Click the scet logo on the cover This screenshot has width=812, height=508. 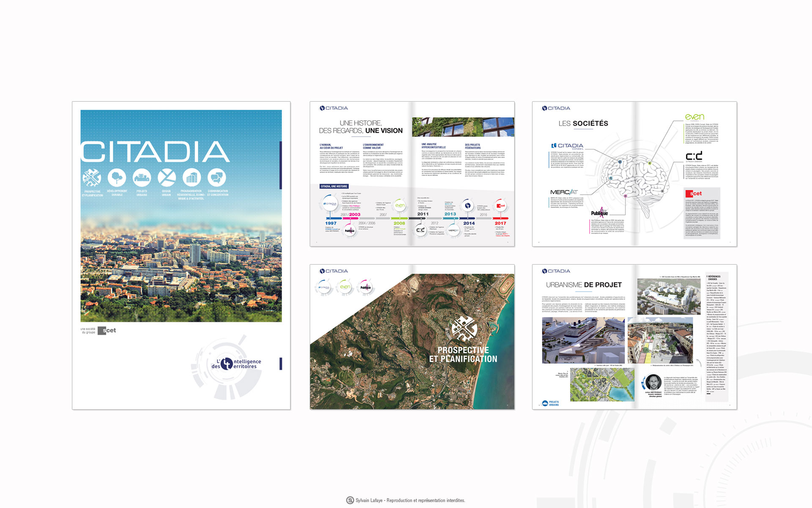107,331
